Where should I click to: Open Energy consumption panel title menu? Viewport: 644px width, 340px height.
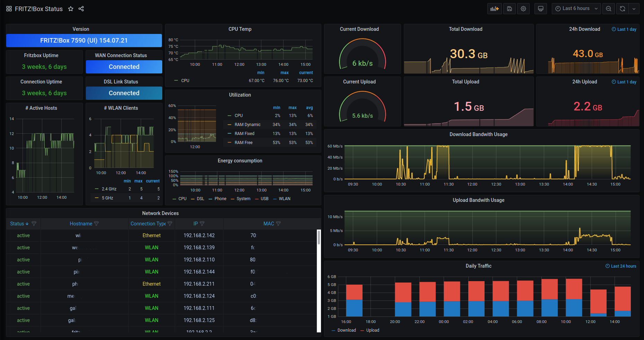(x=240, y=161)
